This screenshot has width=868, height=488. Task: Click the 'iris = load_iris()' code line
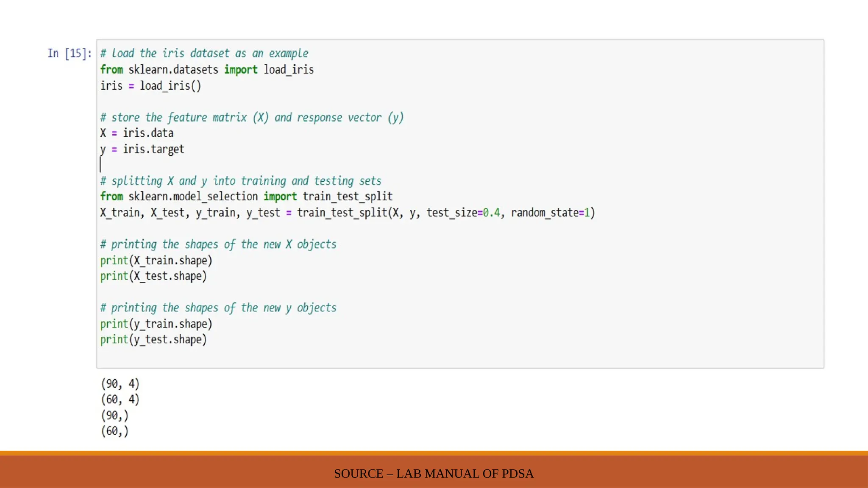[x=150, y=86]
